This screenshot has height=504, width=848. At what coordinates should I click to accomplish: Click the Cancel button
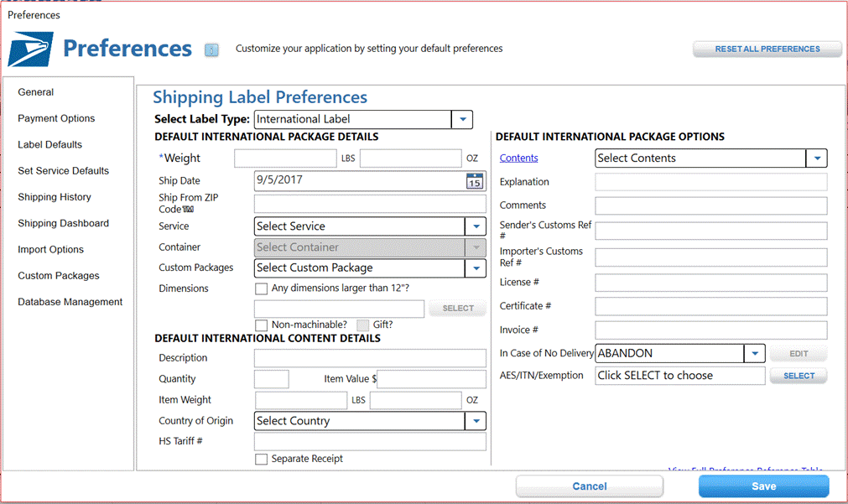point(590,486)
